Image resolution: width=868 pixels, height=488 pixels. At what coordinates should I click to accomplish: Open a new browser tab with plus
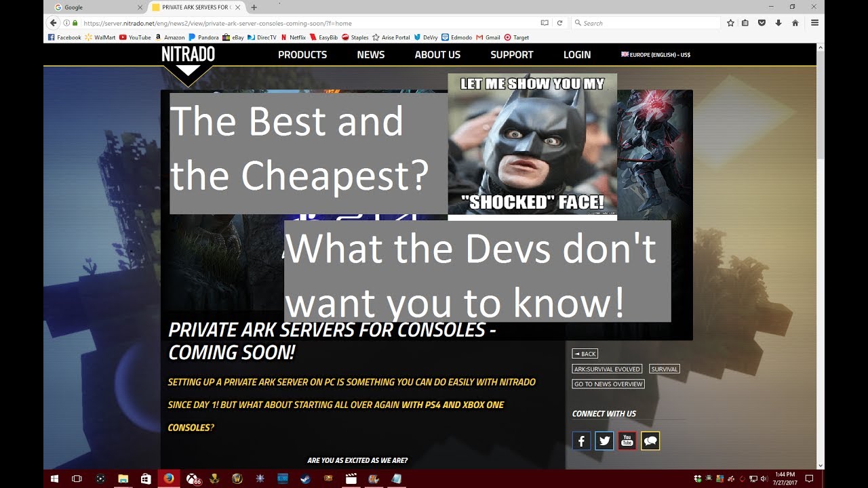pyautogui.click(x=254, y=7)
